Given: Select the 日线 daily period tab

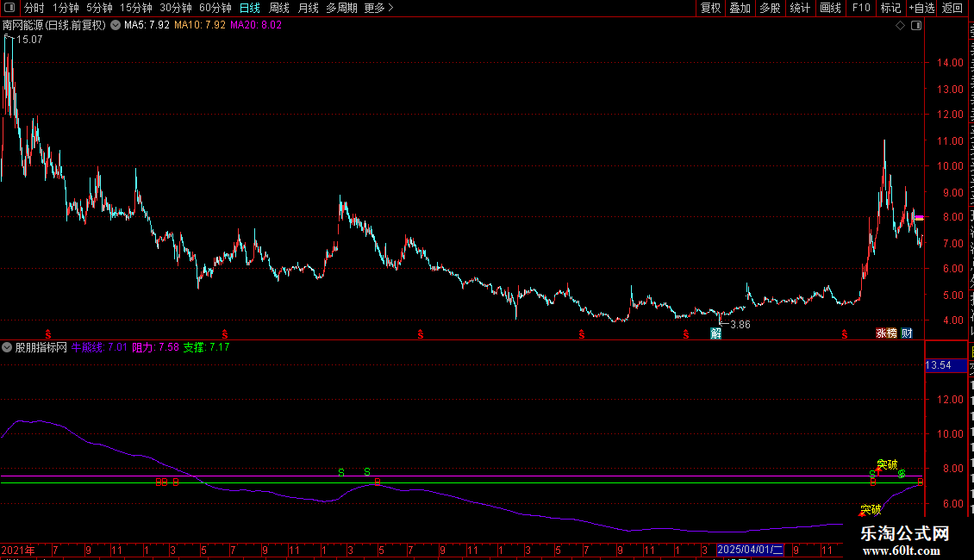Looking at the screenshot, I should click(x=250, y=8).
